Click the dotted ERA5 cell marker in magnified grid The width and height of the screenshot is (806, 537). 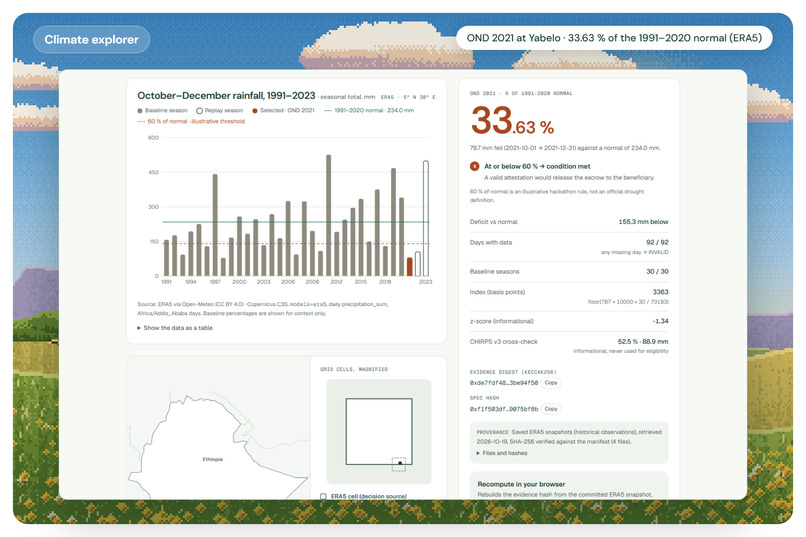pyautogui.click(x=399, y=464)
